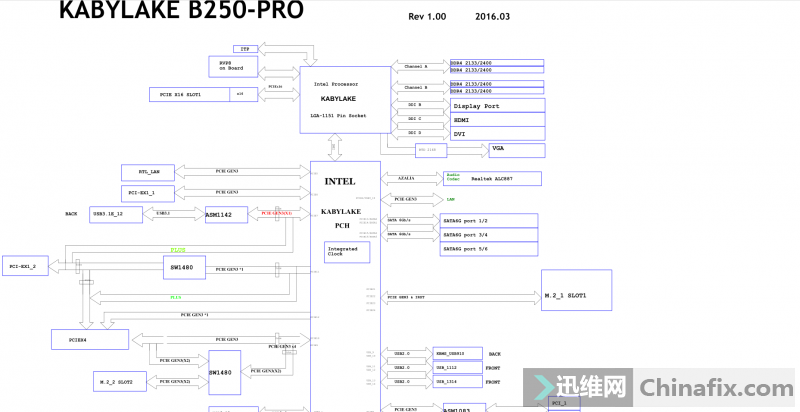This screenshot has height=412, width=800.
Task: Click the DDI C arrow label
Action: pos(414,118)
